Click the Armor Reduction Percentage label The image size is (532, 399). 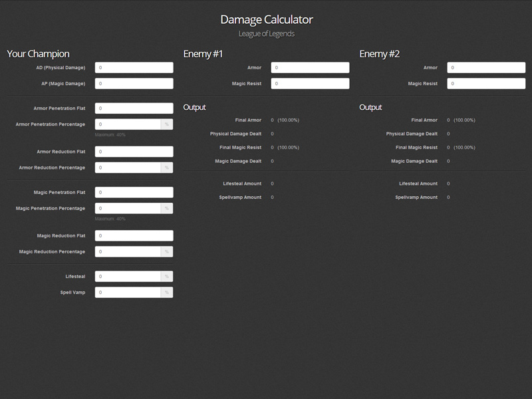pyautogui.click(x=52, y=168)
